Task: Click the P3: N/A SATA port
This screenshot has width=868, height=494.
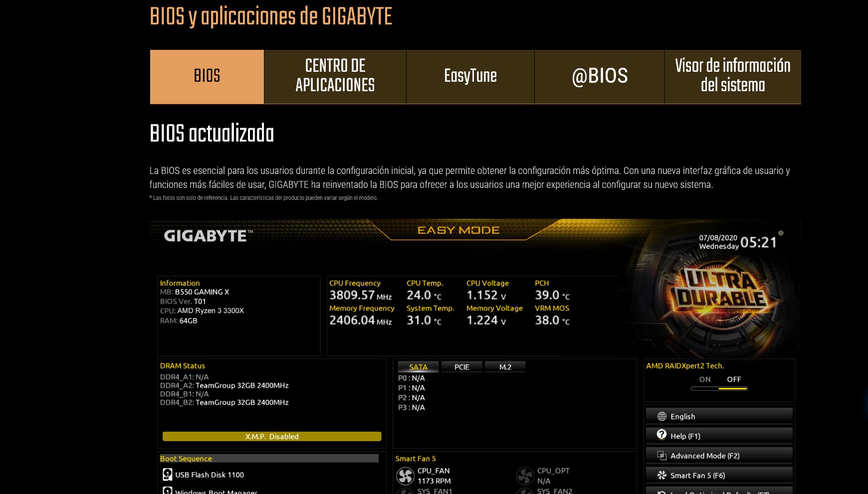Action: [x=412, y=407]
